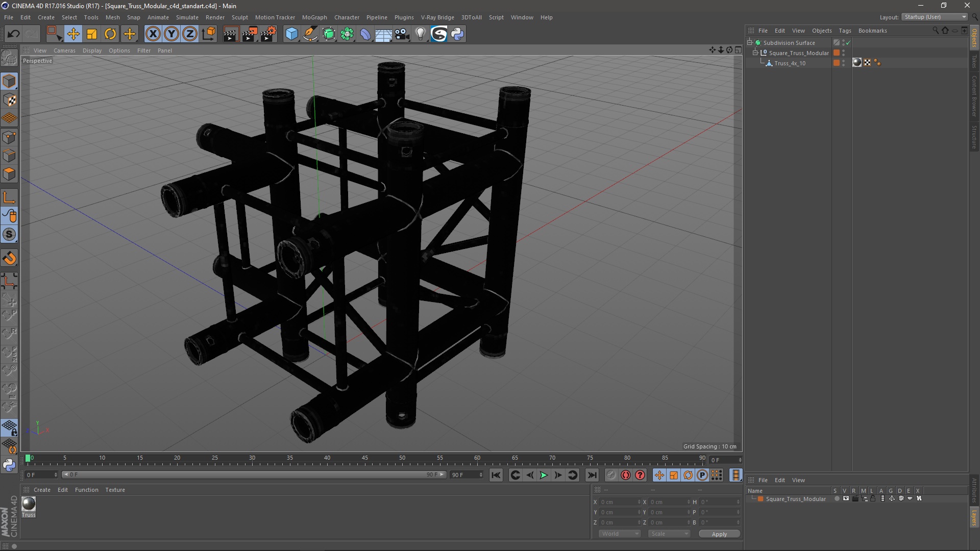Viewport: 980px width, 551px height.
Task: Enable record active objects keyframe
Action: tap(611, 475)
